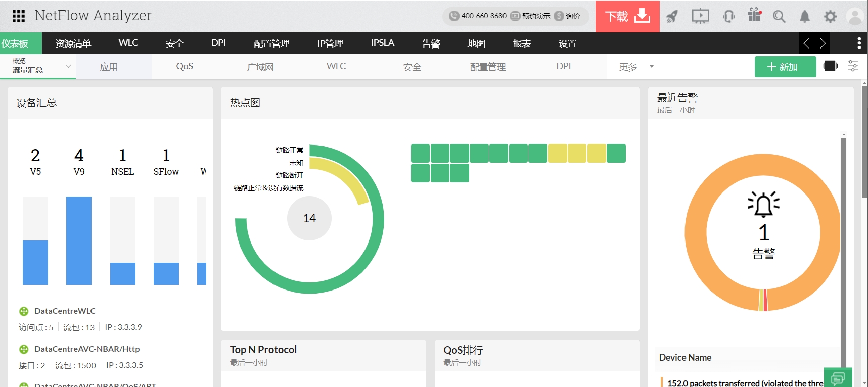Open the gift box icon
This screenshot has width=868, height=387.
tap(754, 15)
